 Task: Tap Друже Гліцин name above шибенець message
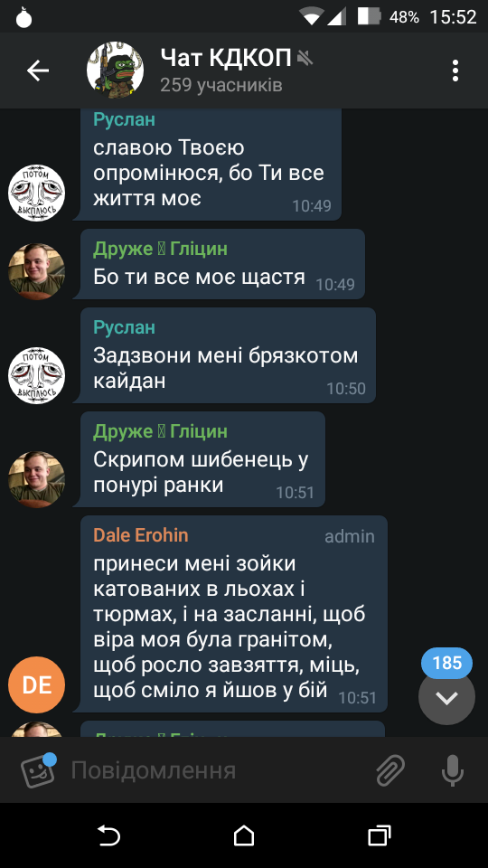160,431
